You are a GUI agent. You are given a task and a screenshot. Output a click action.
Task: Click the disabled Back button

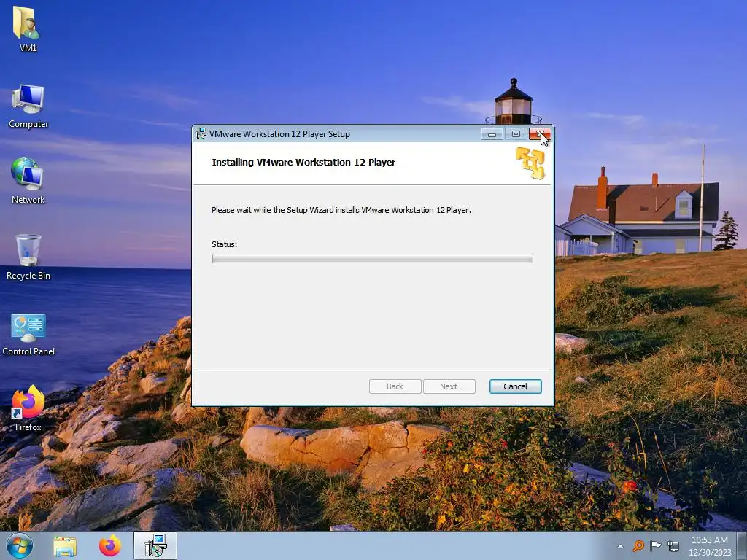[395, 386]
